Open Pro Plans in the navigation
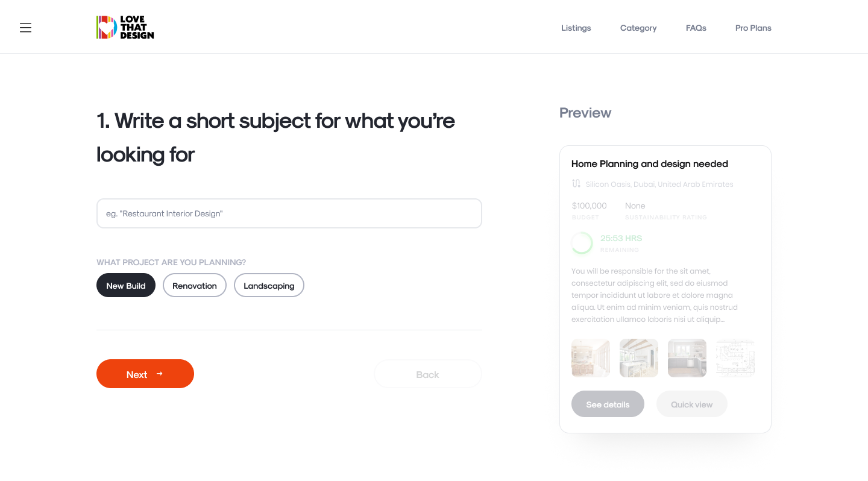Screen dimensions: 868x481 coord(753,28)
